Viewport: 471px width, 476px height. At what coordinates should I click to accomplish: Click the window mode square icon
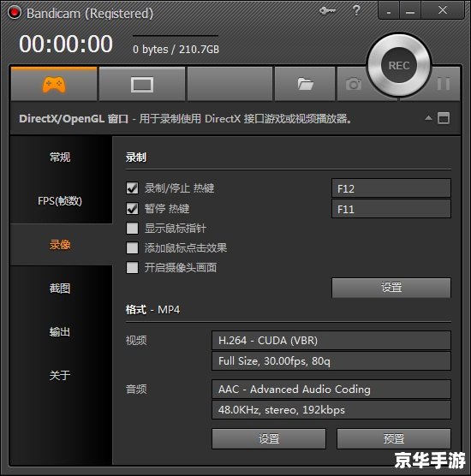tap(444, 118)
